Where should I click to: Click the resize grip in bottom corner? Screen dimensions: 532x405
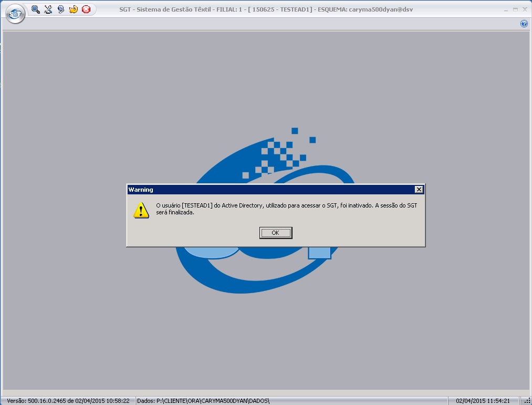click(527, 401)
